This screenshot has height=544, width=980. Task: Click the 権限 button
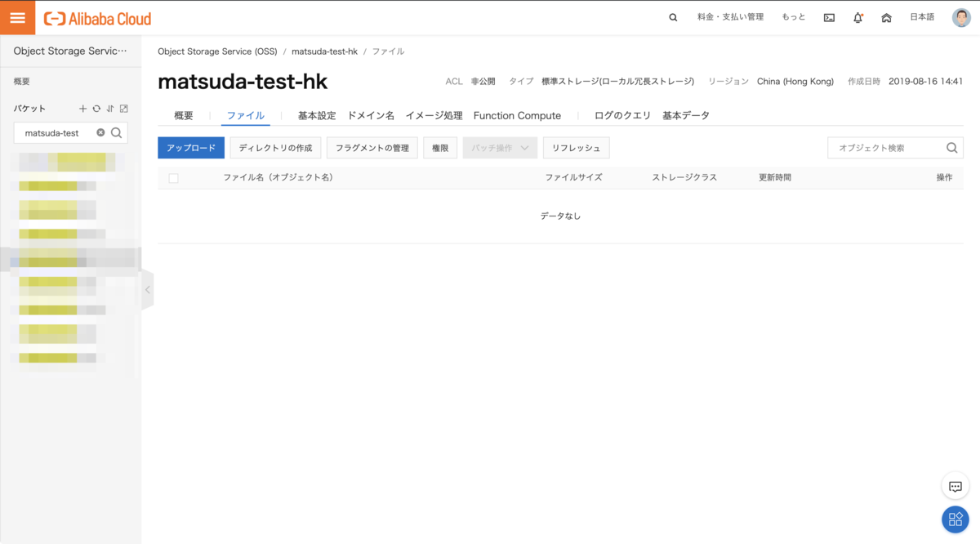click(440, 148)
